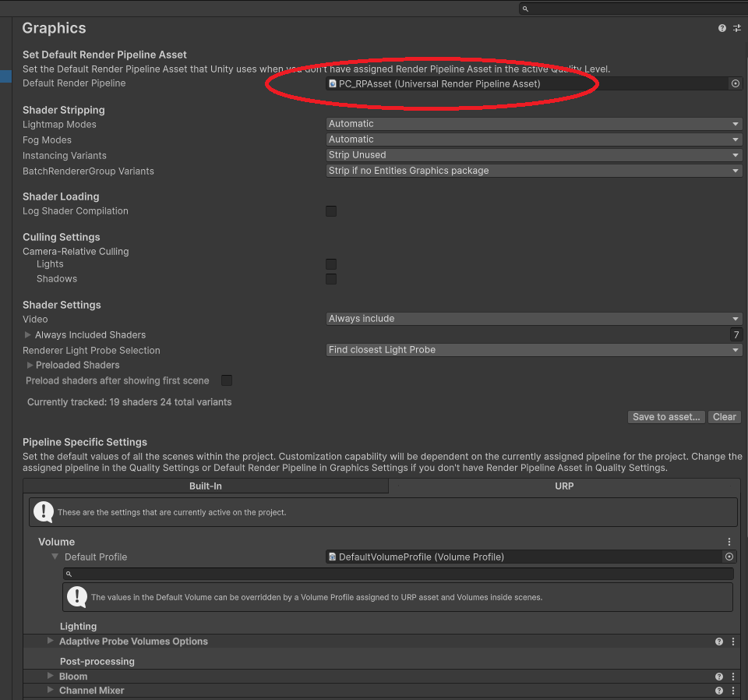Expand the Bloom post-processing section
Image resolution: width=748 pixels, height=700 pixels.
51,677
